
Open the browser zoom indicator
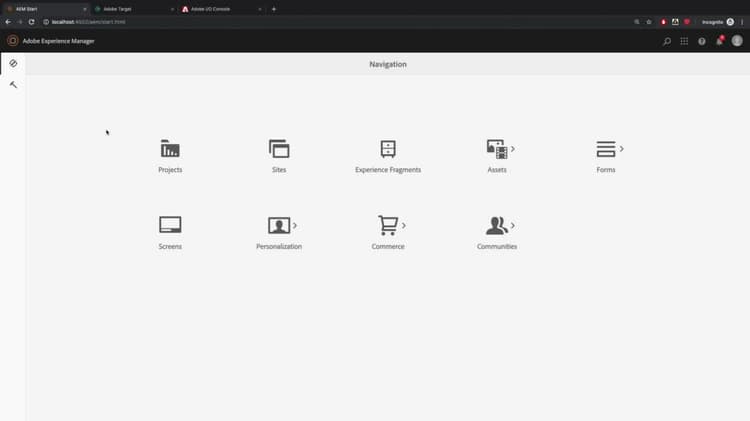click(637, 22)
